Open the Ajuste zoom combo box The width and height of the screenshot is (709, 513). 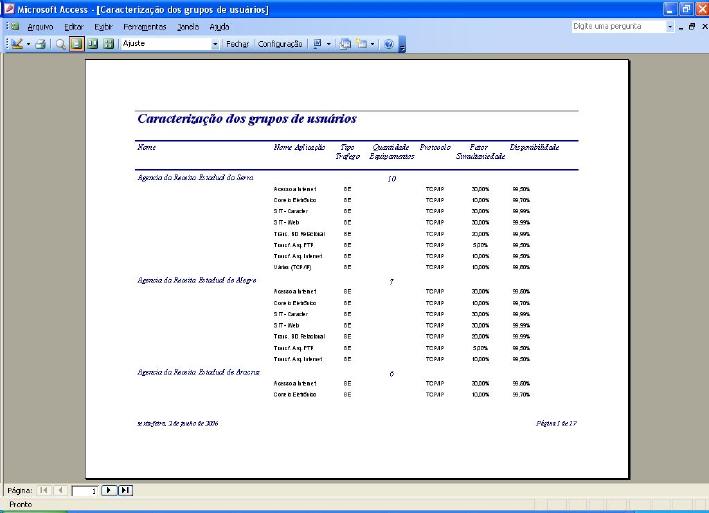click(170, 44)
